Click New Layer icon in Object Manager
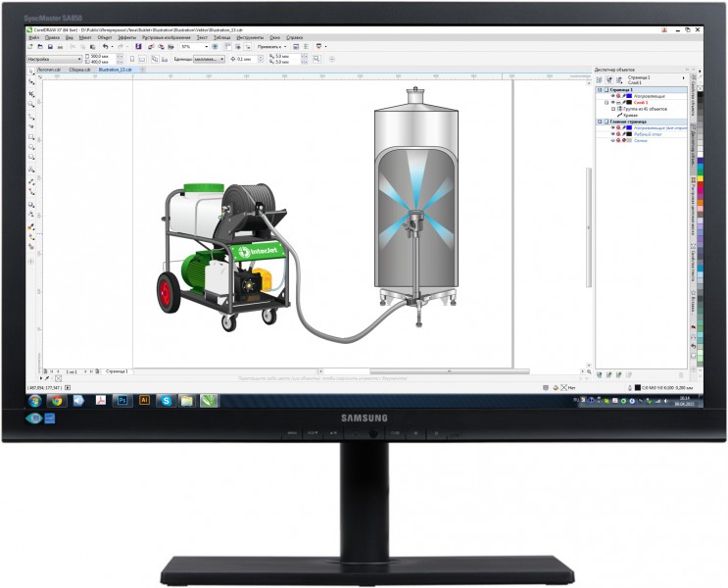 click(600, 374)
